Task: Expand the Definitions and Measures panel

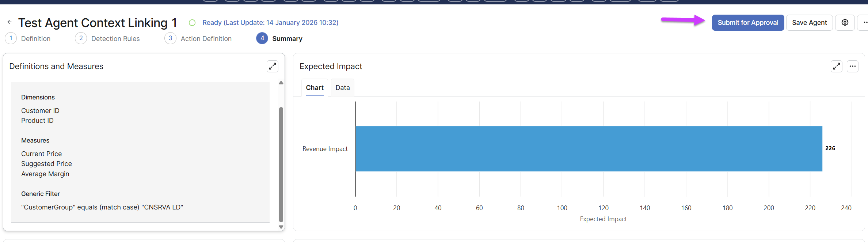Action: 273,66
